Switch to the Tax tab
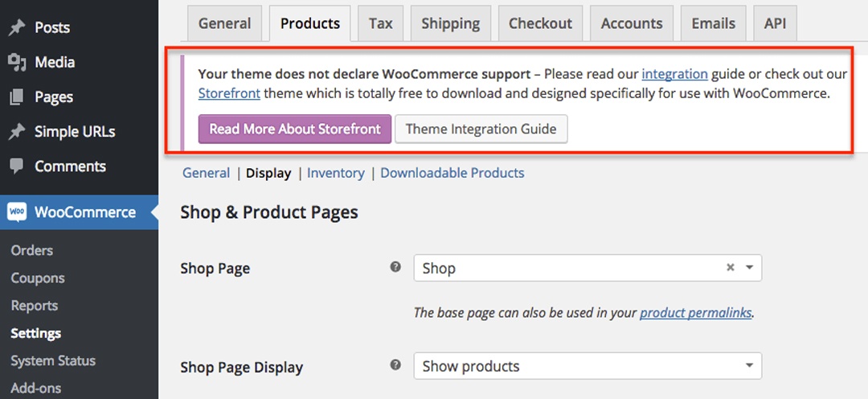Viewport: 868px width, 399px height. pos(381,24)
